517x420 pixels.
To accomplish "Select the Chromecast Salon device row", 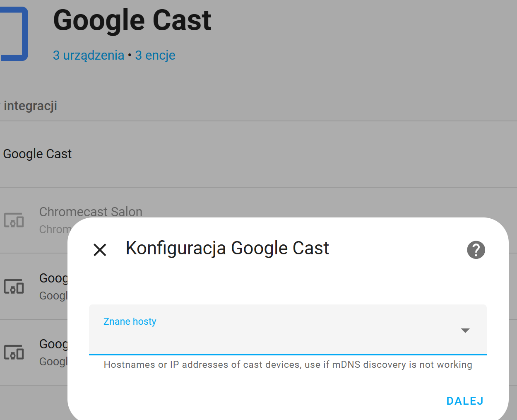I will click(258, 220).
